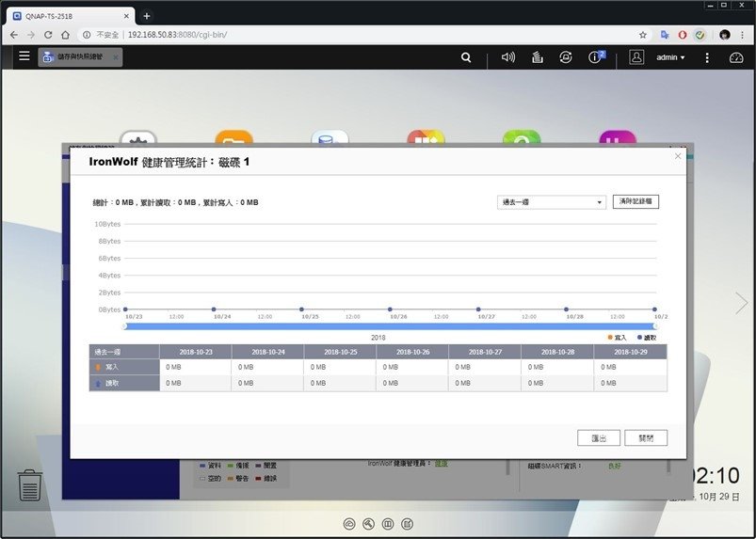Open the dashboard gauge icon
756x539 pixels.
736,57
